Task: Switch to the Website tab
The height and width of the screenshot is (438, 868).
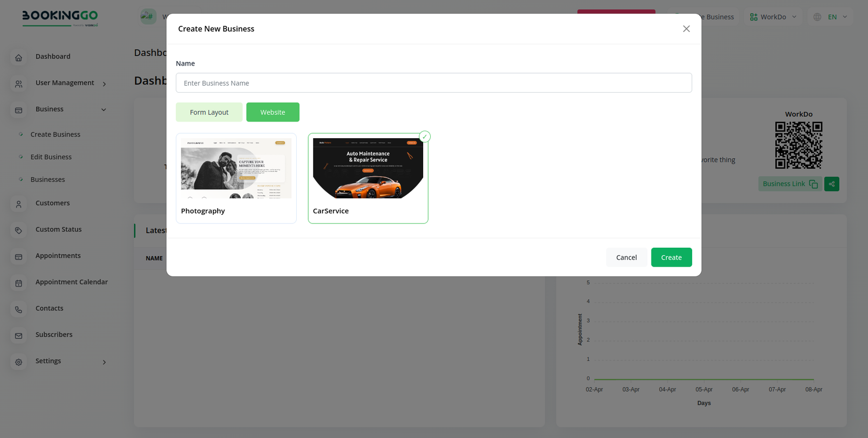Action: click(x=272, y=112)
